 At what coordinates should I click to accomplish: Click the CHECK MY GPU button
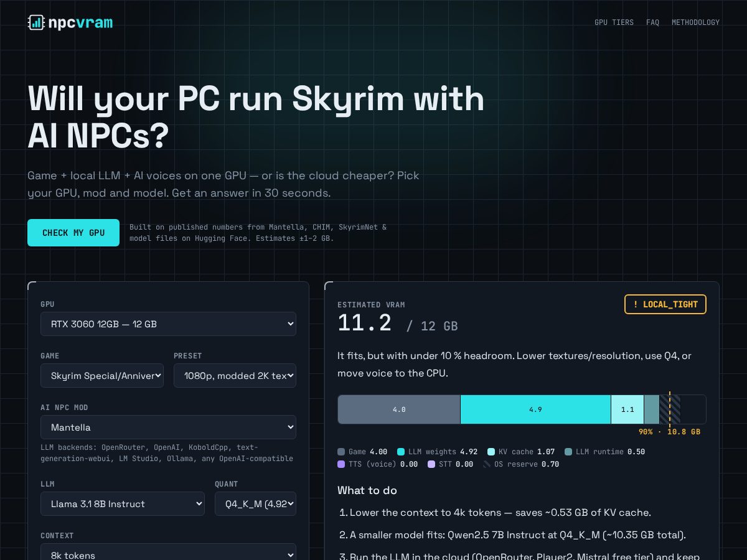(x=73, y=233)
